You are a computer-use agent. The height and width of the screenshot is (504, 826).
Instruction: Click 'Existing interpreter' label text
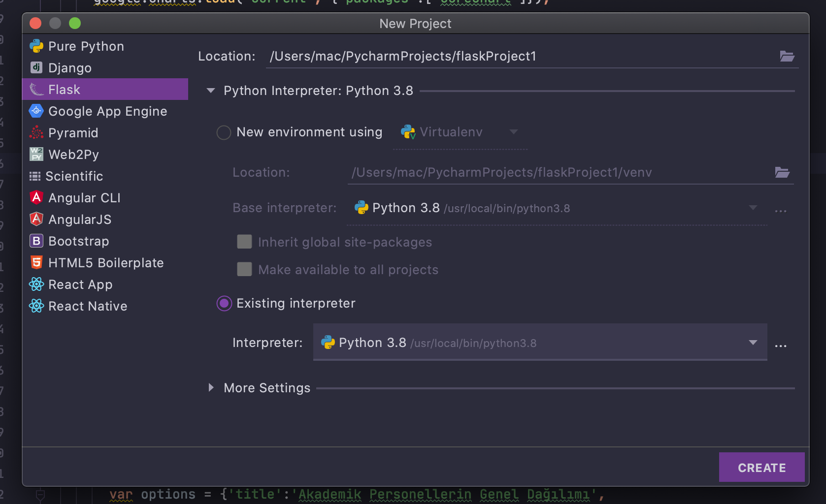coord(296,303)
